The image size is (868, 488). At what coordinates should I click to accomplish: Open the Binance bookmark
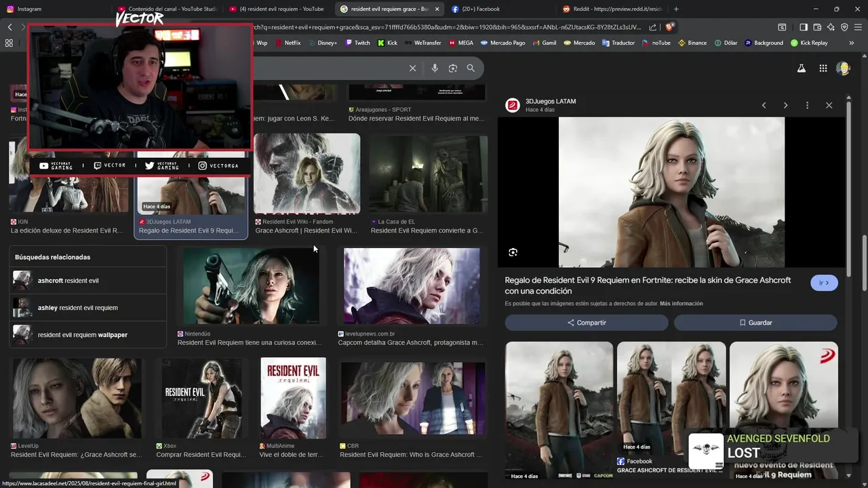click(692, 43)
